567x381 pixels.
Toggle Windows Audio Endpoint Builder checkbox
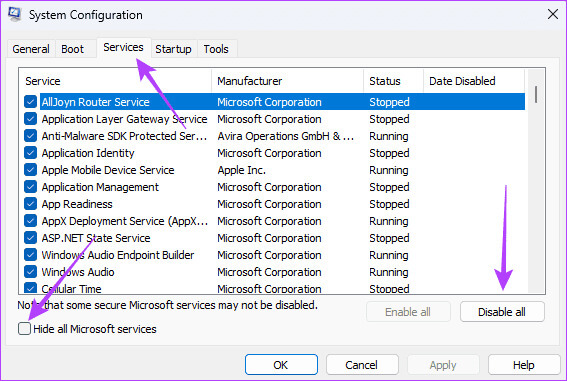click(30, 255)
